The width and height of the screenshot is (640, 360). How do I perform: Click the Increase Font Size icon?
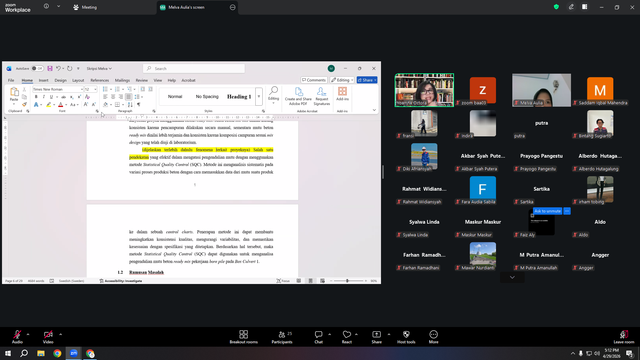86,105
